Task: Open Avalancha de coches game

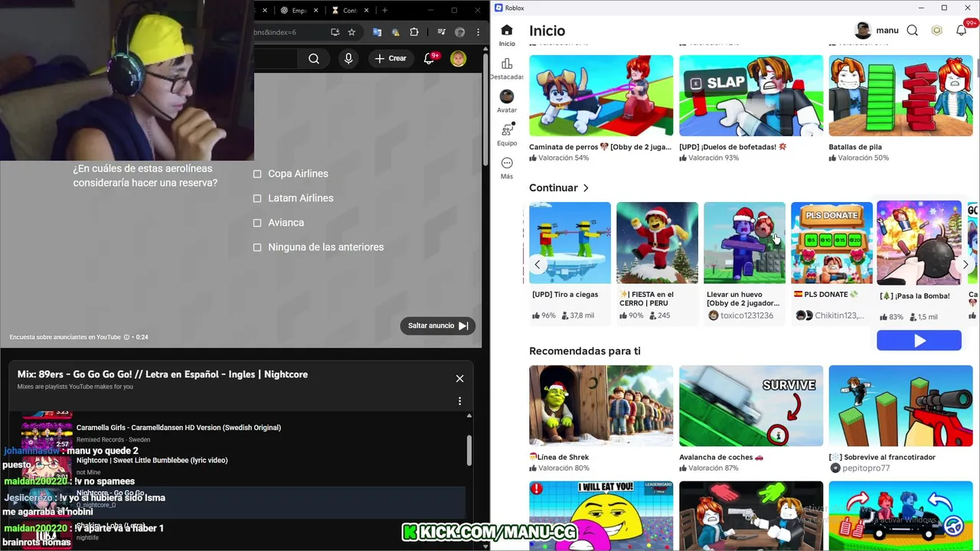Action: tap(751, 406)
